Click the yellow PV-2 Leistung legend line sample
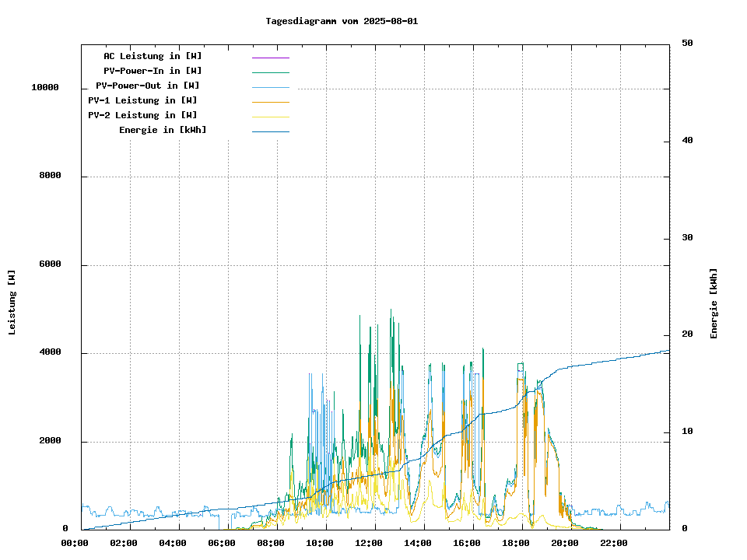Image resolution: width=747 pixels, height=560 pixels. [270, 117]
